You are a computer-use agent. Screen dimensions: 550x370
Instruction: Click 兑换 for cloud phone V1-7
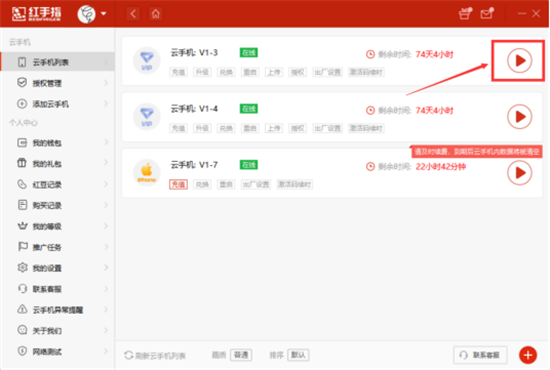202,184
